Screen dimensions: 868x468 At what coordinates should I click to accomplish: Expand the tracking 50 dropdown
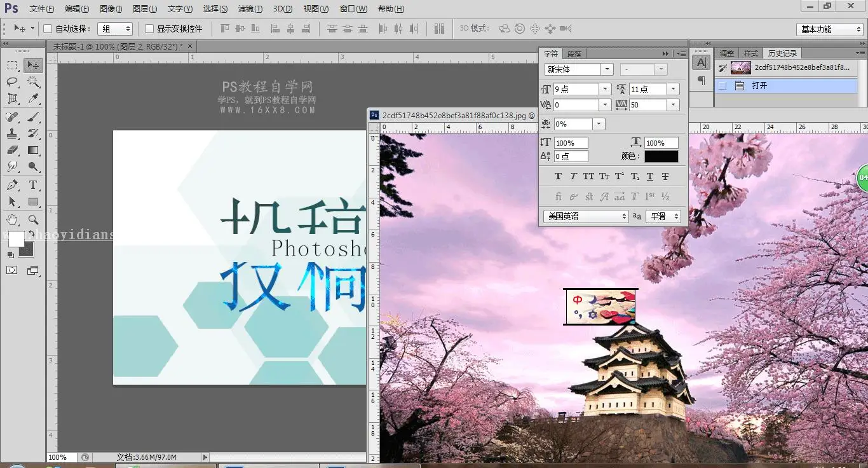(674, 105)
